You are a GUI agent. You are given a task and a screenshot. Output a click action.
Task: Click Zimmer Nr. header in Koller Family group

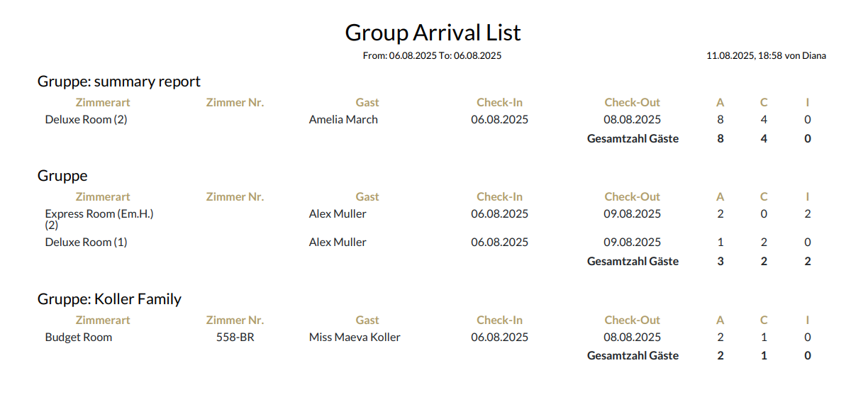[235, 320]
